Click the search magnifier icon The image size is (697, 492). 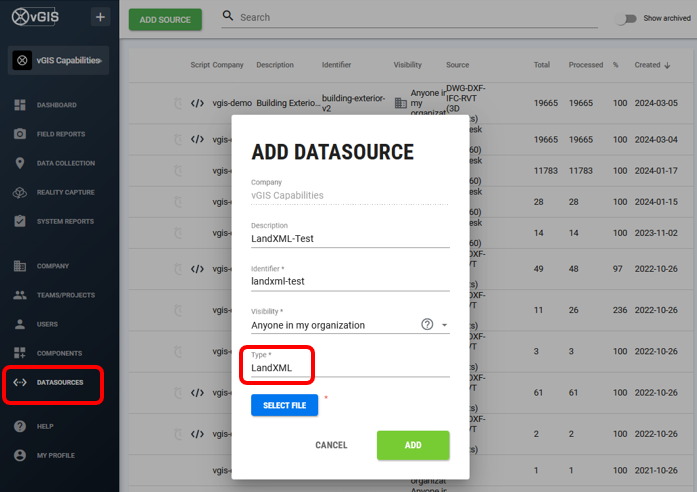(228, 16)
